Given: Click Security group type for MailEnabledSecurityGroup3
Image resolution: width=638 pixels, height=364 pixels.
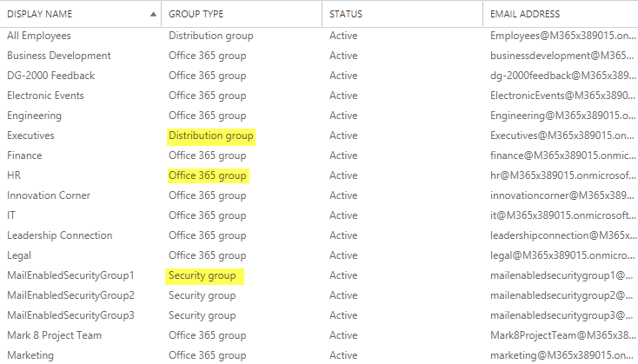Looking at the screenshot, I should (203, 315).
